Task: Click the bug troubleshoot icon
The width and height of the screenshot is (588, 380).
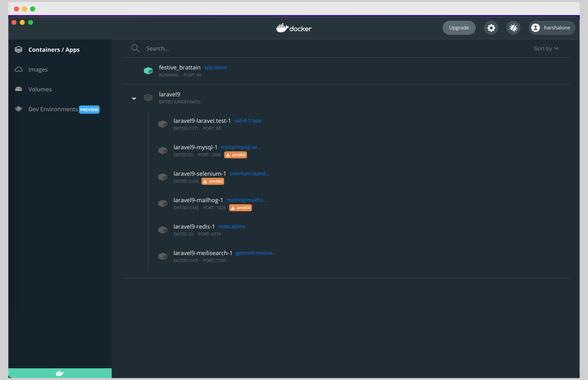Action: 513,28
